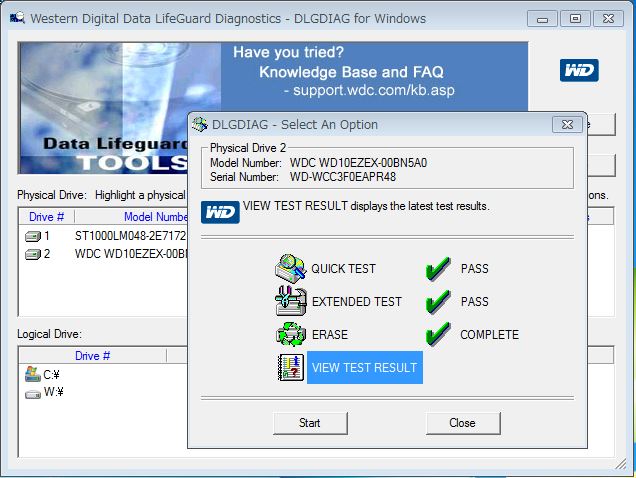Screen dimensions: 636x478
Task: Choose the EXTENDED TEST option
Action: (x=357, y=301)
